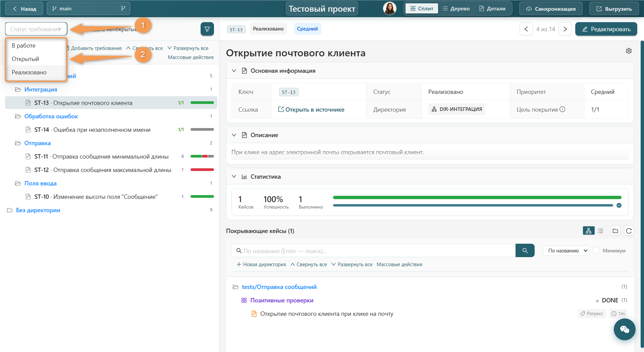Collapse the Статистика section
Image resolution: width=644 pixels, height=352 pixels.
pyautogui.click(x=234, y=177)
